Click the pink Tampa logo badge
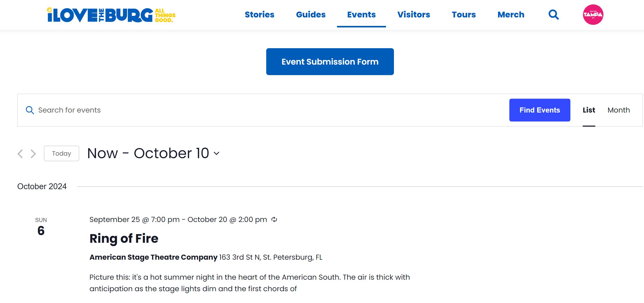The height and width of the screenshot is (303, 644). coord(593,15)
